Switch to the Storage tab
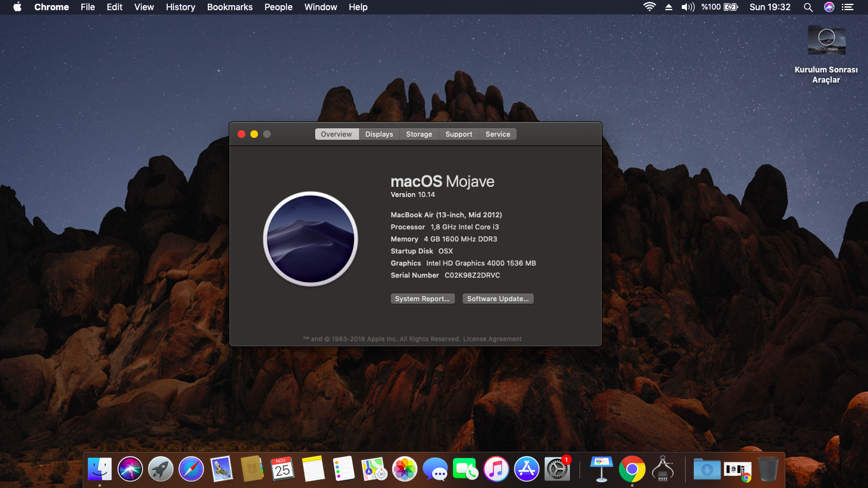868x488 pixels. click(x=419, y=134)
